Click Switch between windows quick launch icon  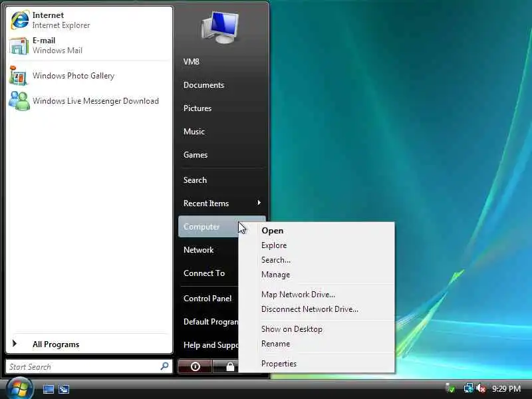click(x=64, y=389)
